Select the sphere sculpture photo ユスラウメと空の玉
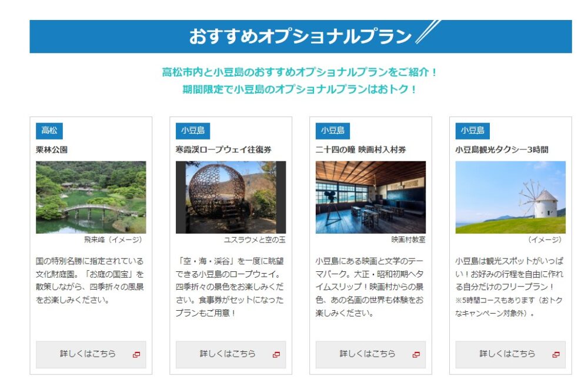The image size is (588, 389). (230, 197)
